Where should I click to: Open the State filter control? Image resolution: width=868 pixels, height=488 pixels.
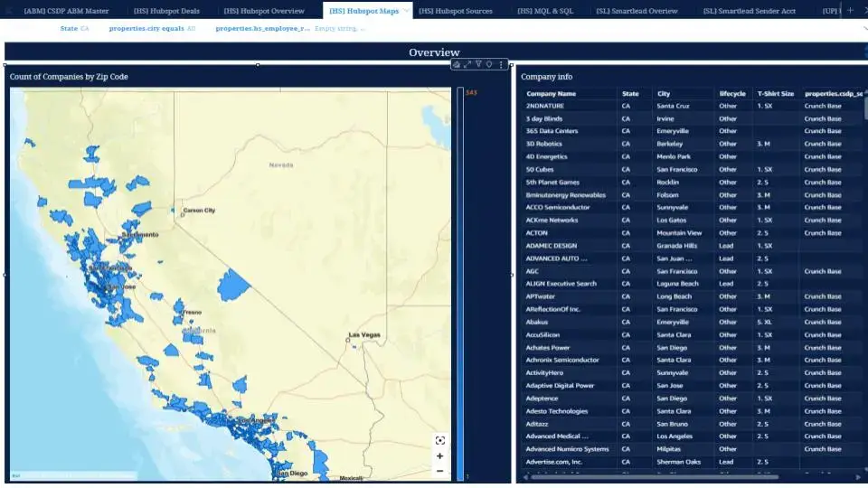point(74,29)
